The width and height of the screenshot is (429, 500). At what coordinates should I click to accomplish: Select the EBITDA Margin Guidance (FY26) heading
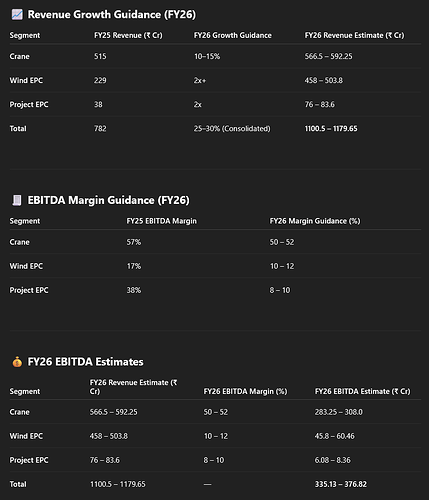108,200
